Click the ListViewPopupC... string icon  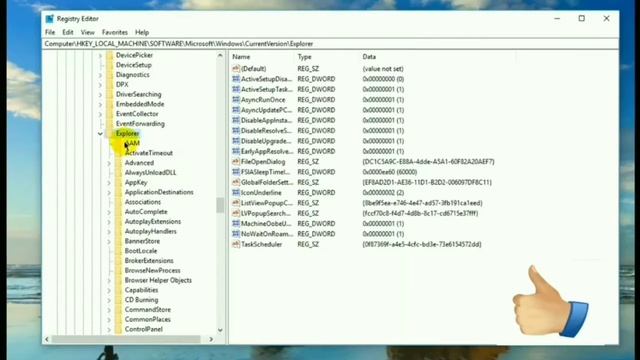(236, 203)
